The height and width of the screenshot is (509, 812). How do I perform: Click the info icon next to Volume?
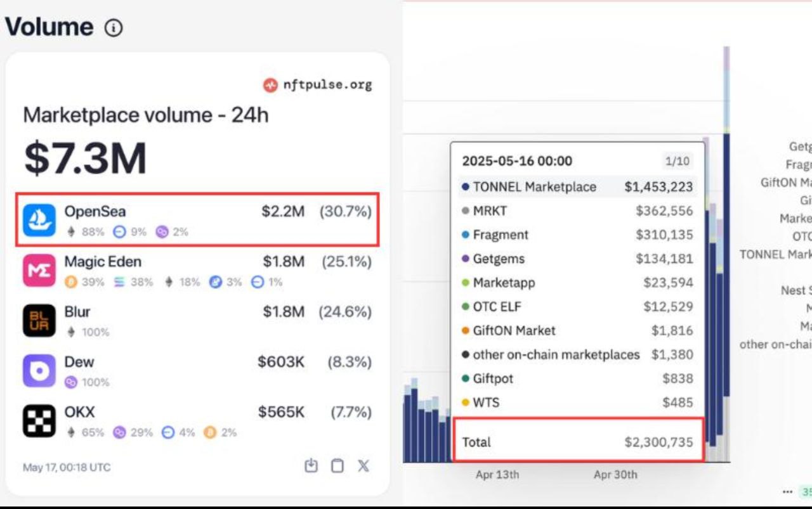[114, 28]
